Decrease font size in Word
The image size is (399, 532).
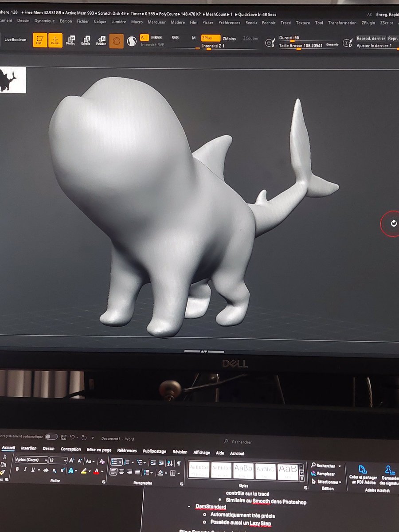click(80, 461)
